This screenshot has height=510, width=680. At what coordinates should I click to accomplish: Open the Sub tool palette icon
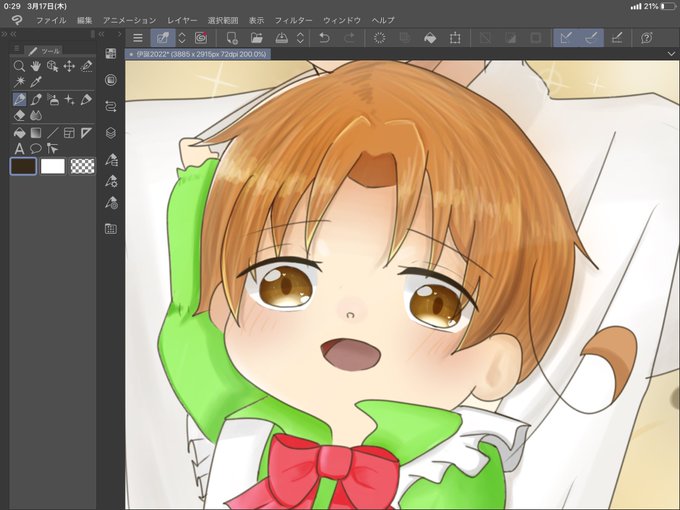(x=111, y=160)
